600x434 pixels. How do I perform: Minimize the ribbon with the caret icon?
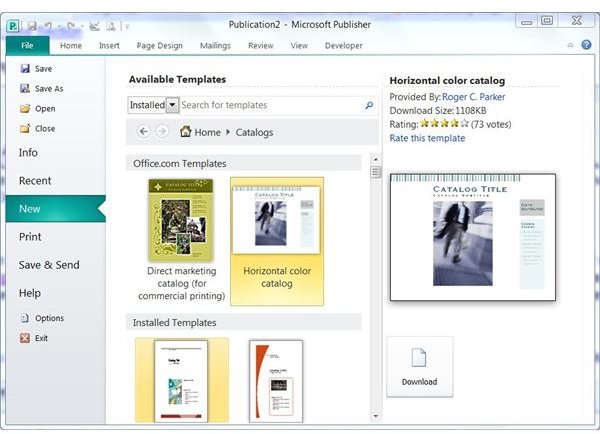570,45
